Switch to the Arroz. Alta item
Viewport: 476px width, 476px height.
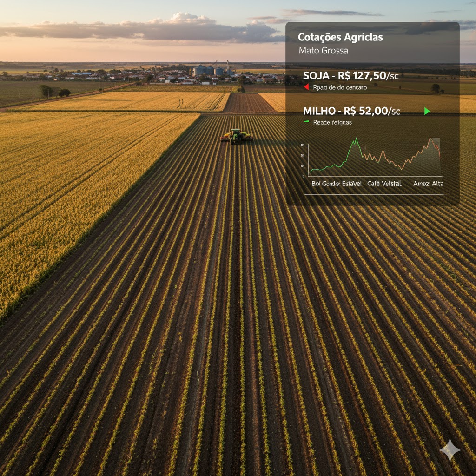(428, 184)
